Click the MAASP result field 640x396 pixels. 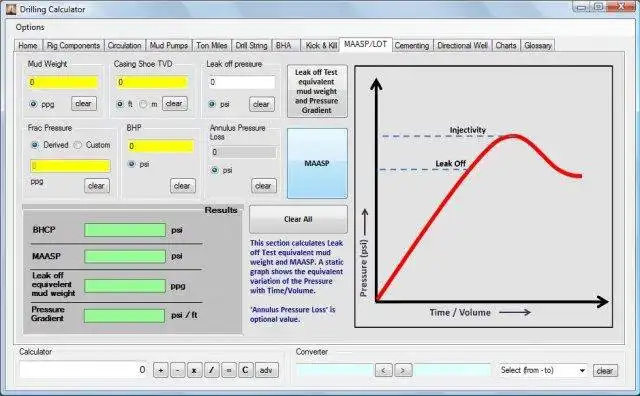(x=125, y=256)
